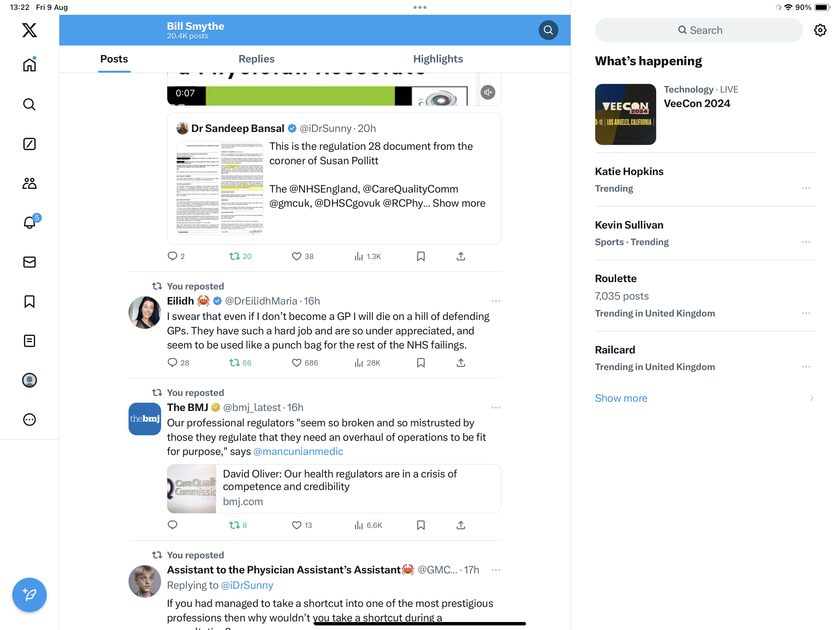840x630 pixels.
Task: Open more options on Eilidh's post
Action: pos(496,301)
